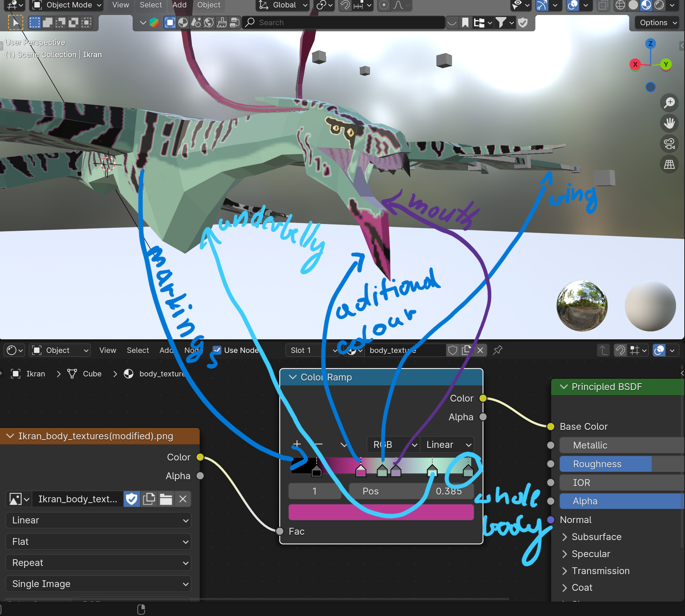
Task: Open the Object Mode dropdown
Action: pyautogui.click(x=67, y=5)
